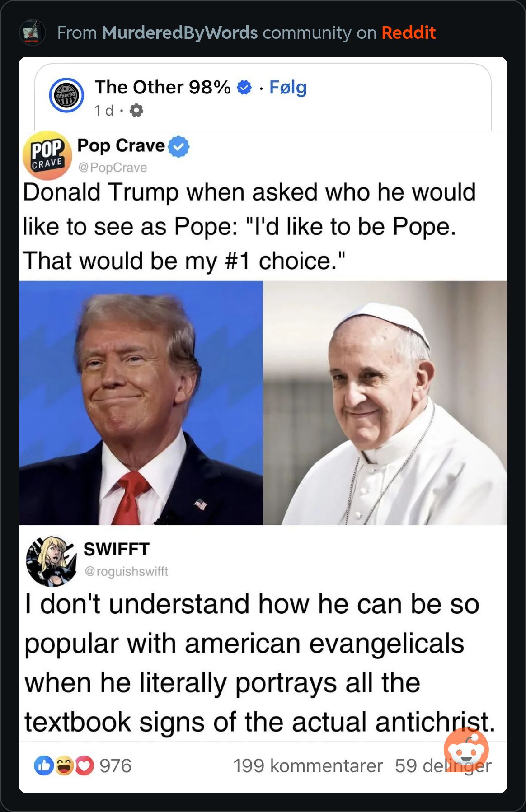The width and height of the screenshot is (526, 812).
Task: Open the Donald Trump photo on left
Action: click(141, 403)
